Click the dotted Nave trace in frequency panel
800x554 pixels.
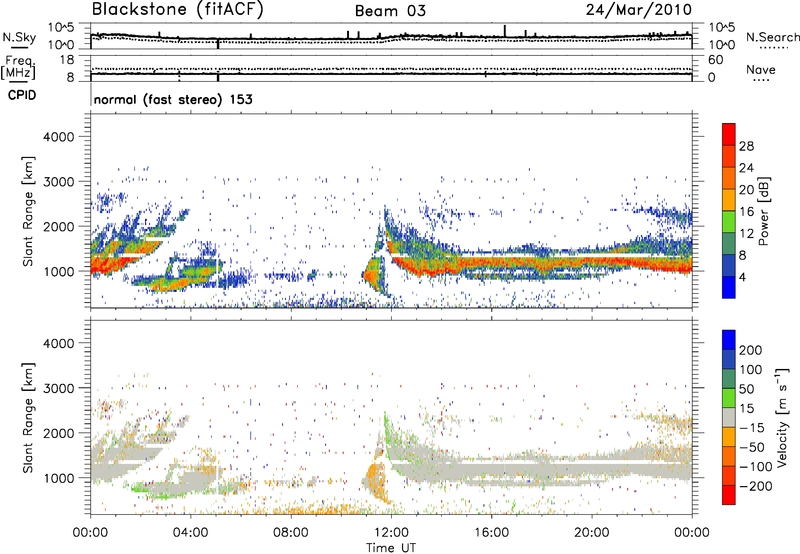click(391, 69)
